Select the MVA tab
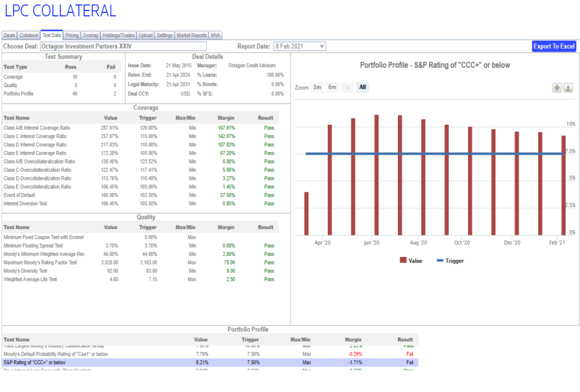The image size is (580, 392). click(215, 35)
